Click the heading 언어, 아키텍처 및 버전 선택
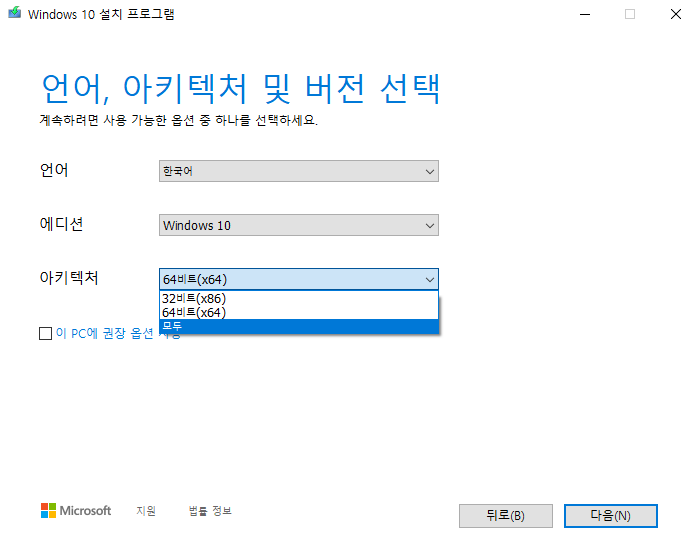The height and width of the screenshot is (553, 697). click(x=240, y=89)
